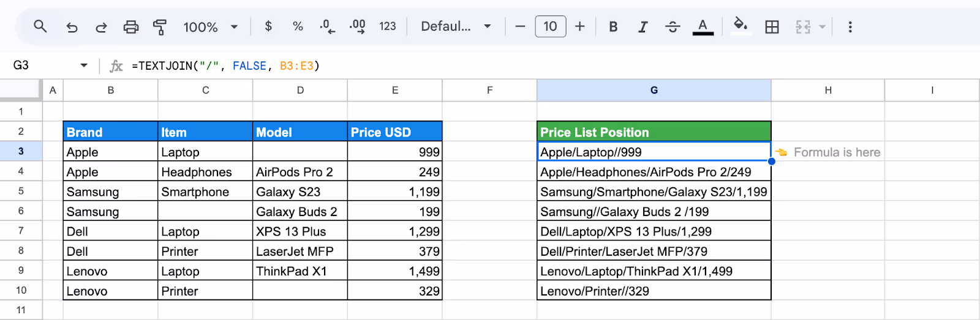The width and height of the screenshot is (980, 320).
Task: Increase font size with plus button
Action: coord(580,26)
